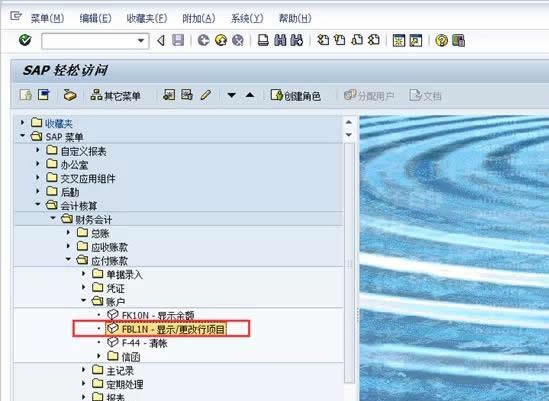This screenshot has width=549, height=401.
Task: Click the yellow Exit icon
Action: tap(221, 40)
